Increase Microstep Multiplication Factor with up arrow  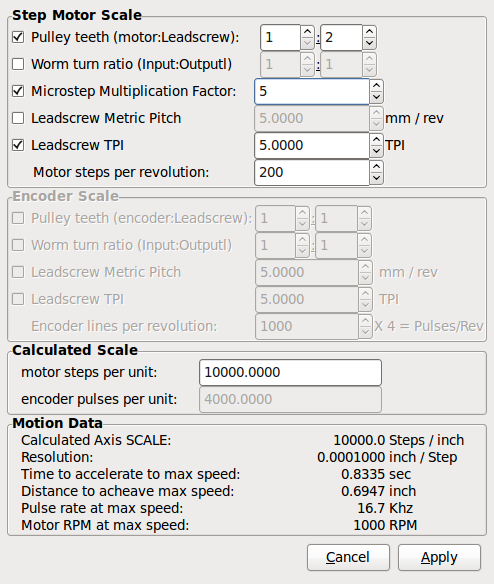pyautogui.click(x=376, y=86)
